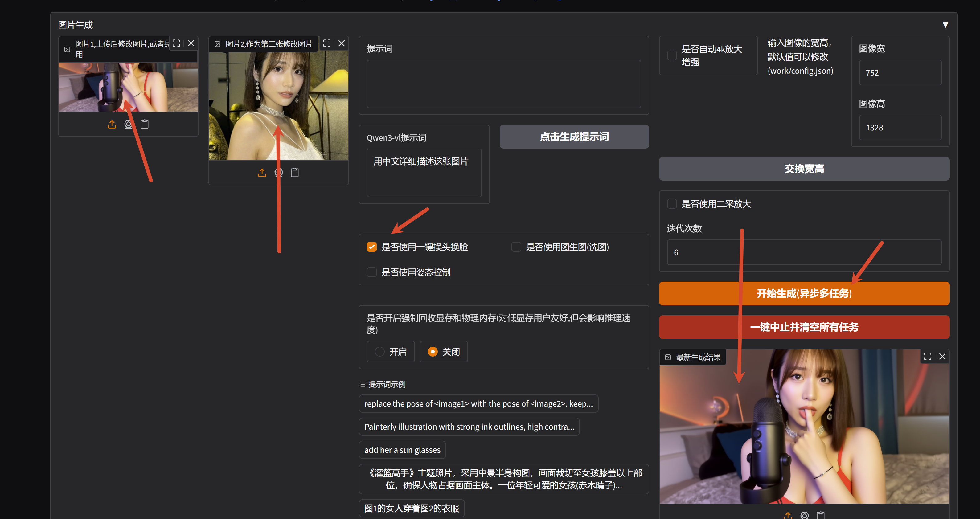
Task: Focus the 提示词 prompt text area
Action: (504, 84)
